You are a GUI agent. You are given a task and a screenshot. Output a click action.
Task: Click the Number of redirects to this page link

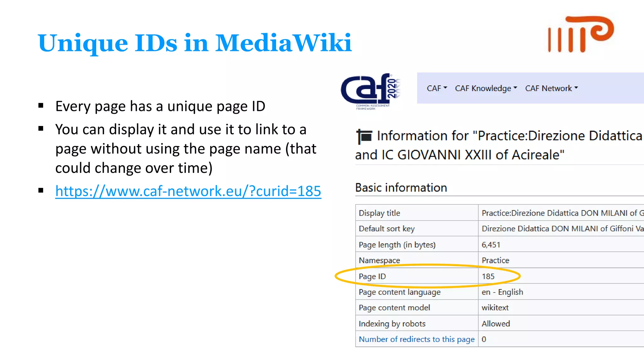pyautogui.click(x=417, y=339)
